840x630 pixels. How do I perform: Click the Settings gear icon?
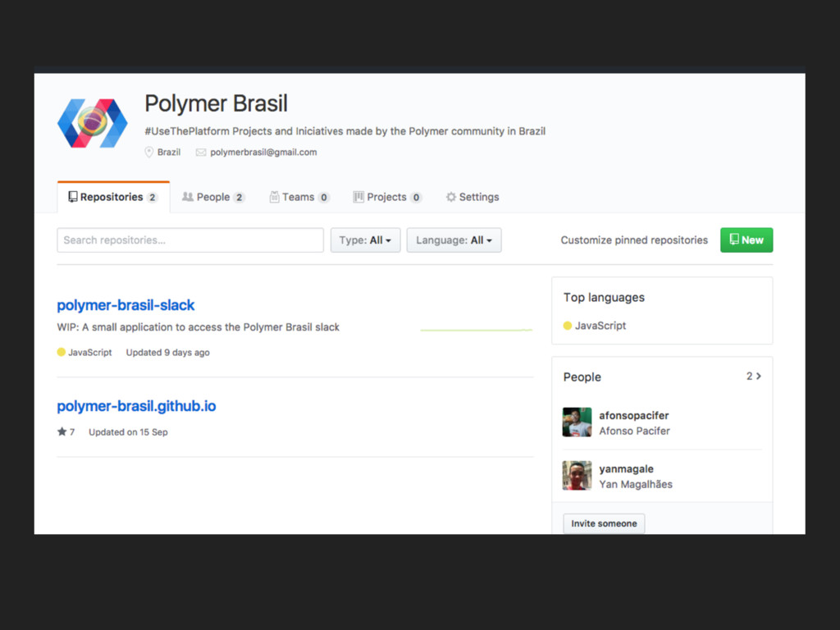coord(451,197)
